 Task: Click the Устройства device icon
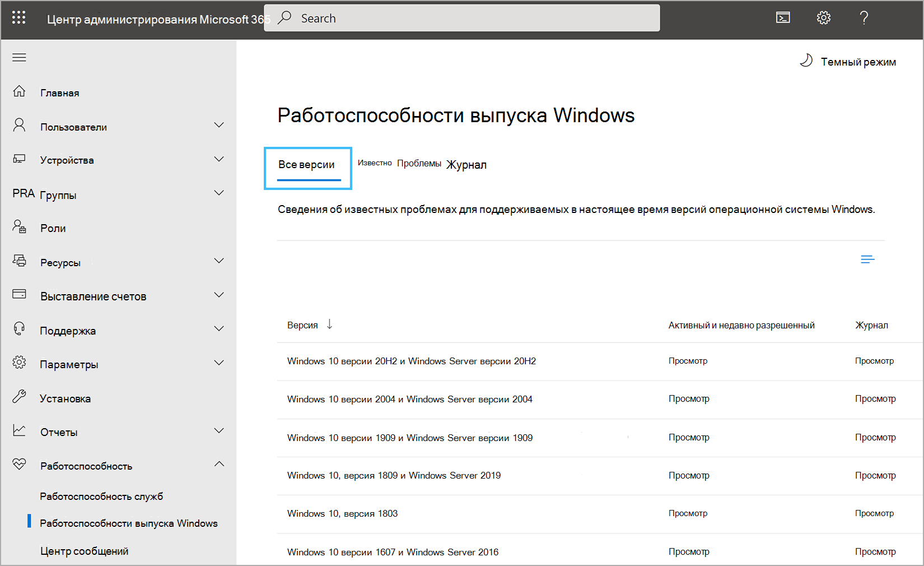coord(19,159)
